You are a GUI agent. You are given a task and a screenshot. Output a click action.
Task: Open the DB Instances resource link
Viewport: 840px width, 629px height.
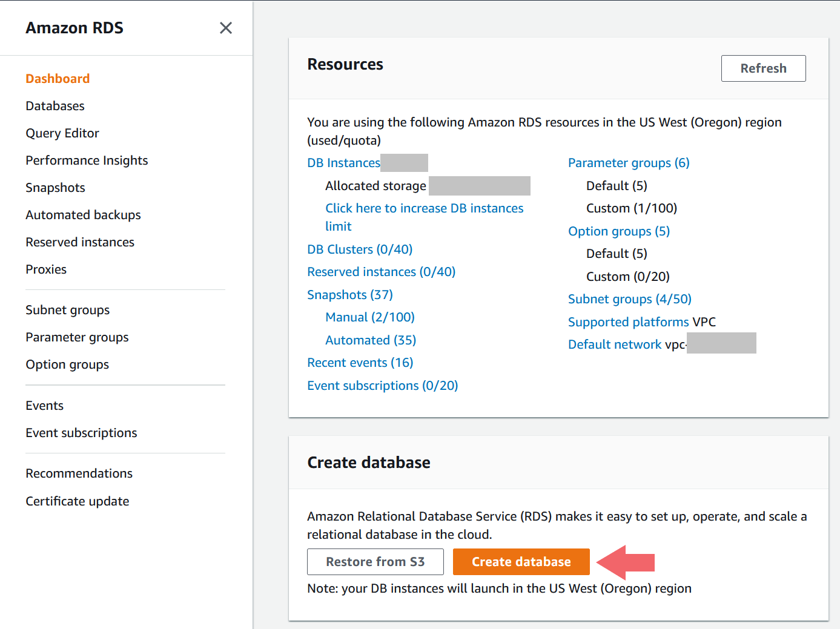click(x=343, y=163)
